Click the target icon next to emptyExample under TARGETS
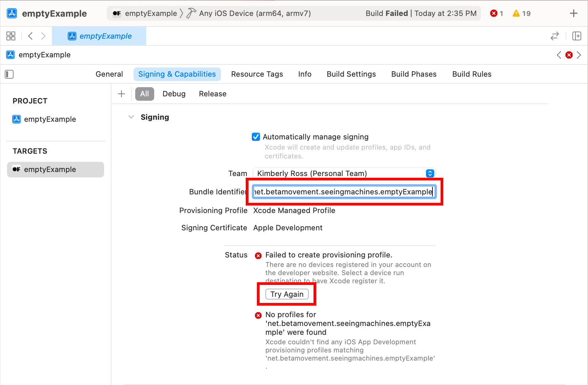The image size is (588, 385). coord(16,169)
